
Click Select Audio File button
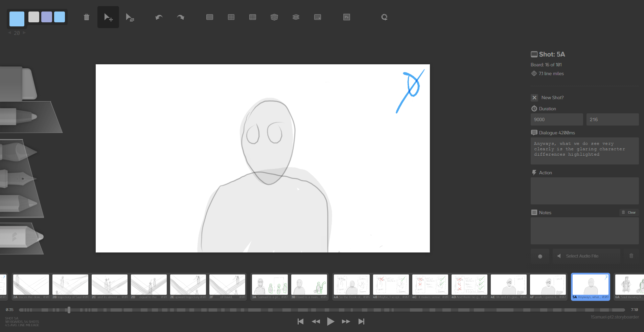tap(586, 256)
